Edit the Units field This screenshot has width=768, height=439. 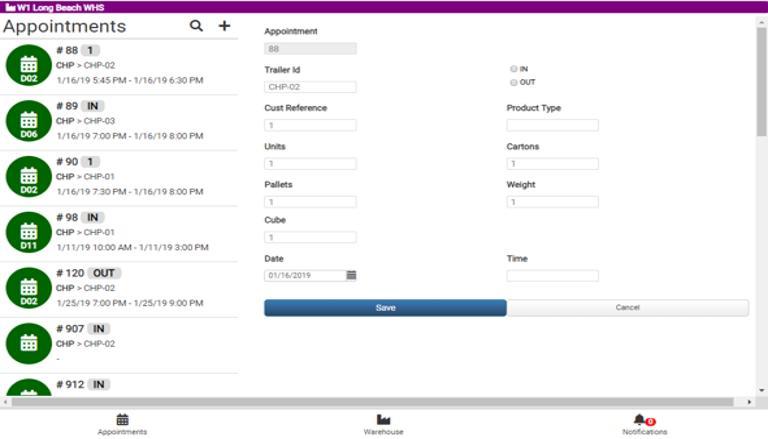tap(311, 163)
